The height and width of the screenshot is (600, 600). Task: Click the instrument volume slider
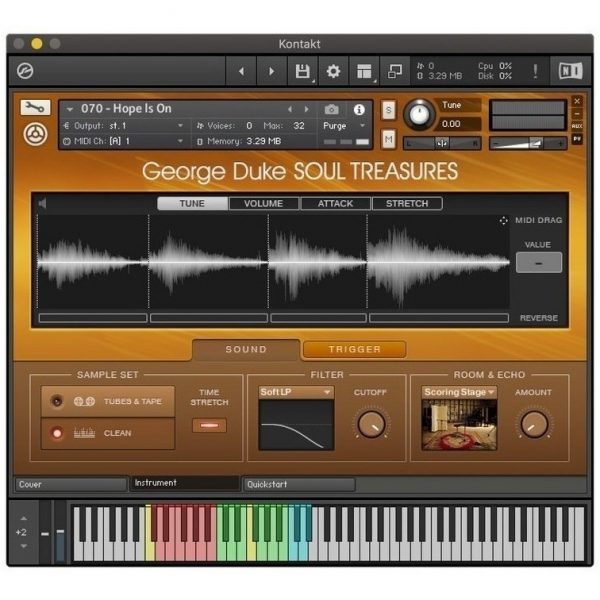click(x=528, y=143)
